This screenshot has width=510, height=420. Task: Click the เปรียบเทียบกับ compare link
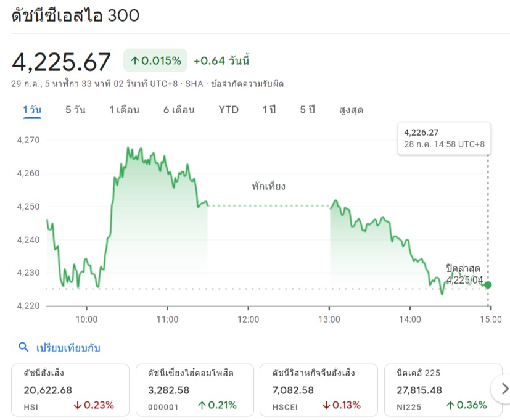[68, 348]
